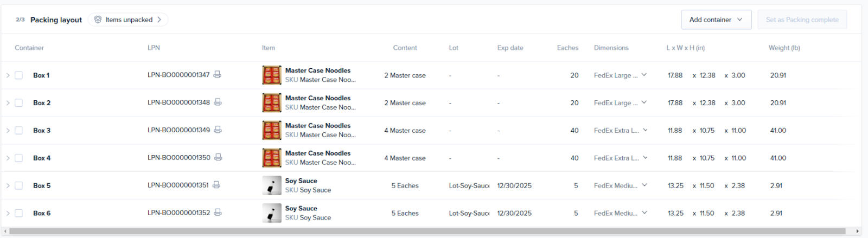Check the Box 6 row checkbox
This screenshot has width=868, height=238.
19,213
